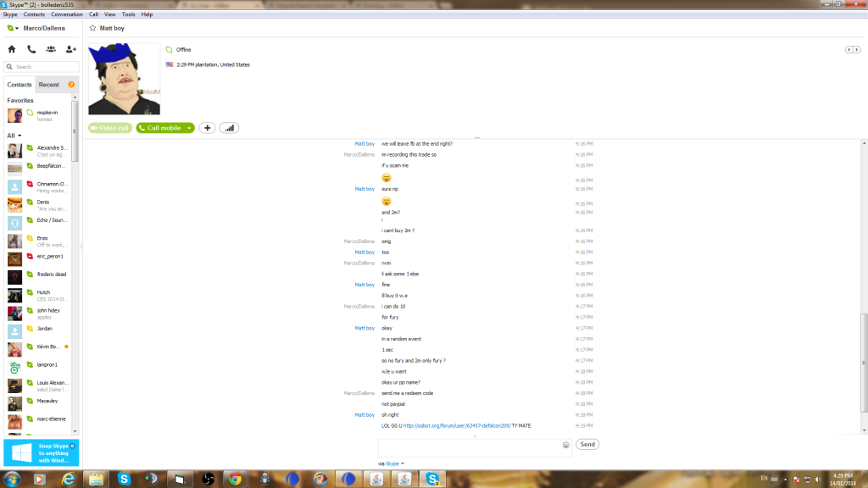Click the call quality signal bars button
868x488 pixels.
tap(229, 128)
